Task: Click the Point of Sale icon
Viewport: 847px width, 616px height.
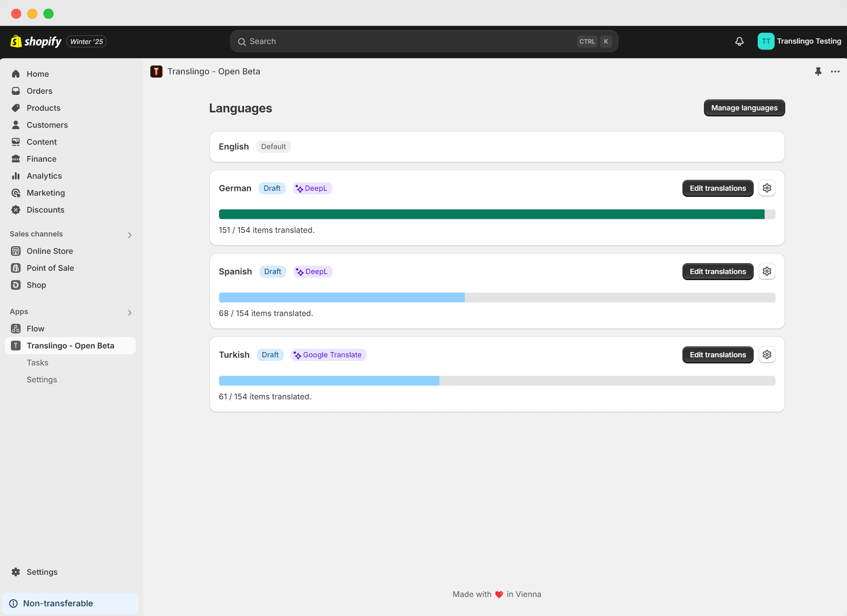Action: [x=16, y=268]
